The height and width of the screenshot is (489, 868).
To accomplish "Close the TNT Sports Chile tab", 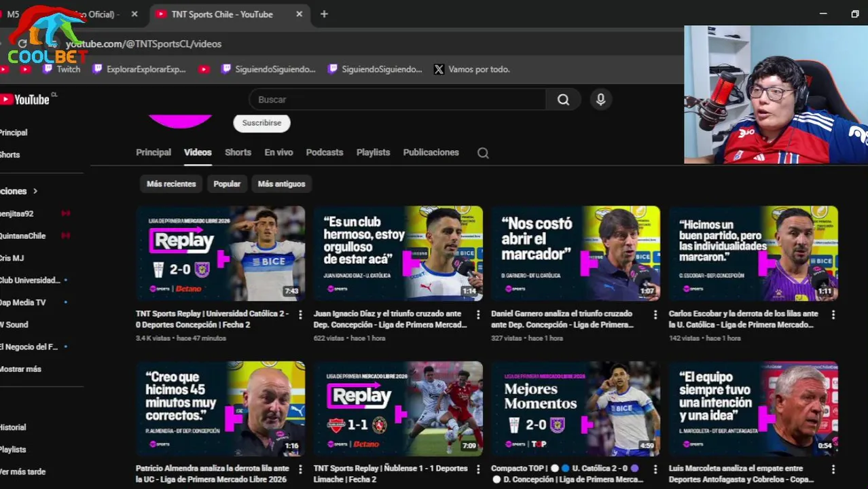I will (299, 14).
